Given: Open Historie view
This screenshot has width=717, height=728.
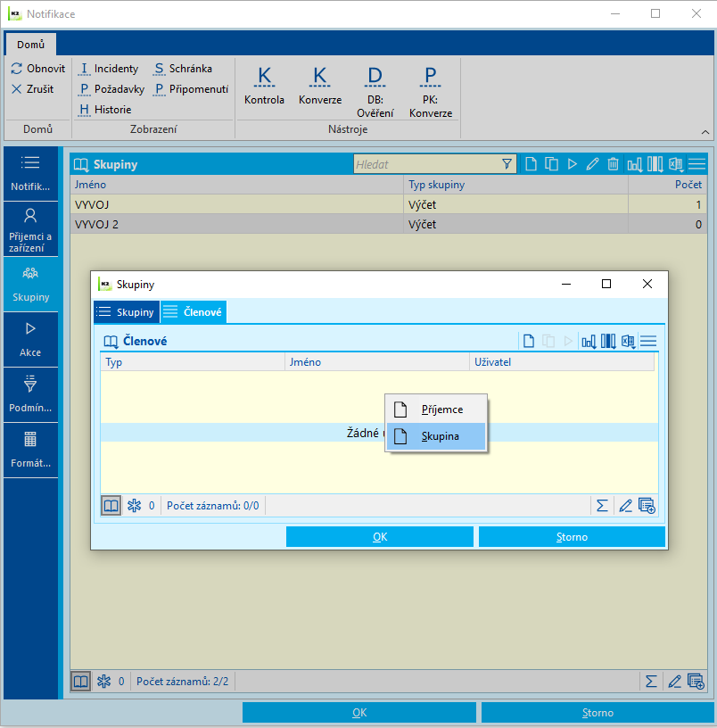Looking at the screenshot, I should coord(105,109).
